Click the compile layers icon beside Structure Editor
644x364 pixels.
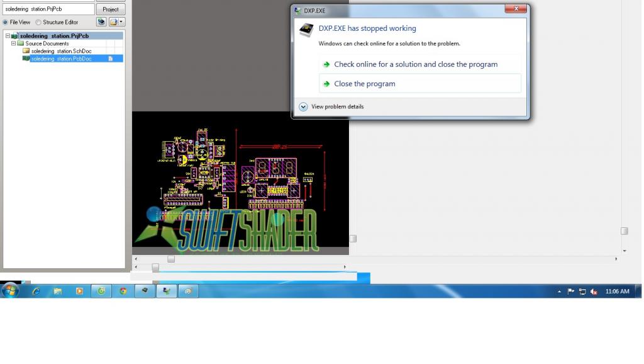[101, 22]
